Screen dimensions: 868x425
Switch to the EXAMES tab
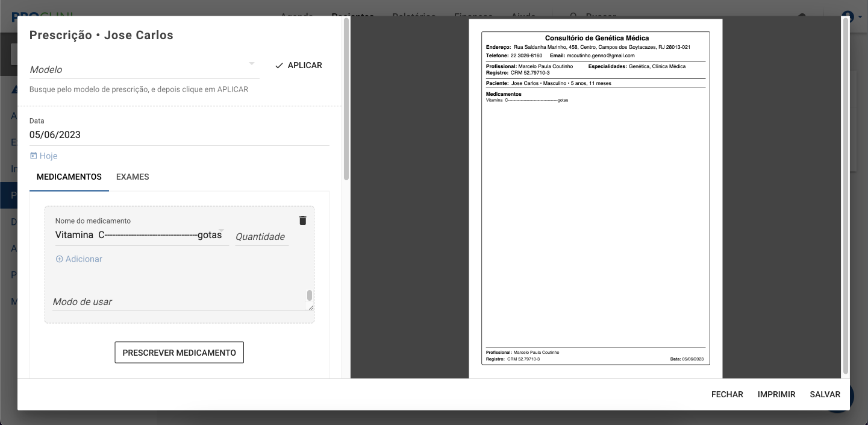coord(133,177)
